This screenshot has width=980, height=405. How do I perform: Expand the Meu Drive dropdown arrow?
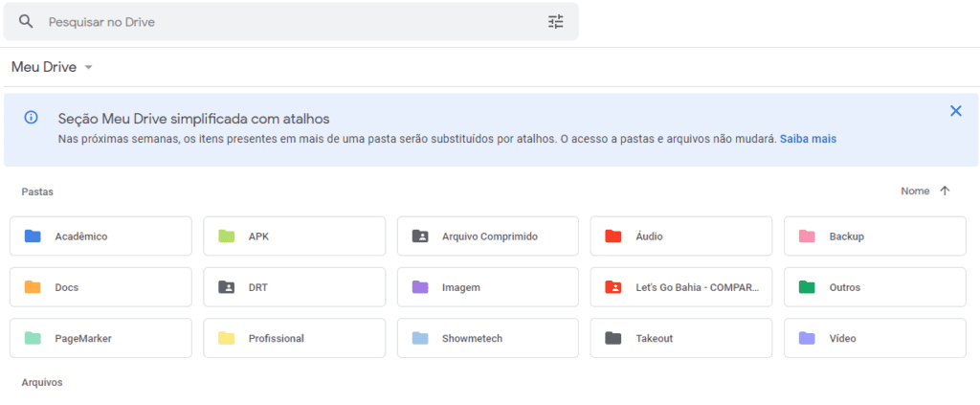coord(88,67)
